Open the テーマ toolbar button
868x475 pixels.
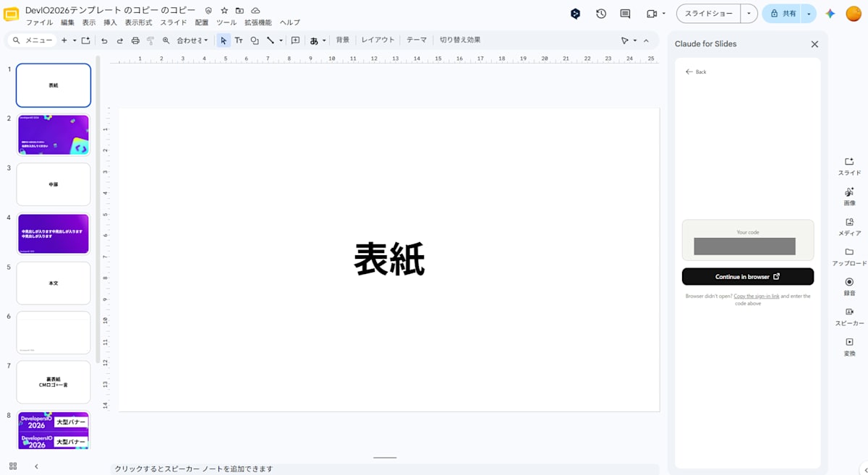[x=417, y=40]
